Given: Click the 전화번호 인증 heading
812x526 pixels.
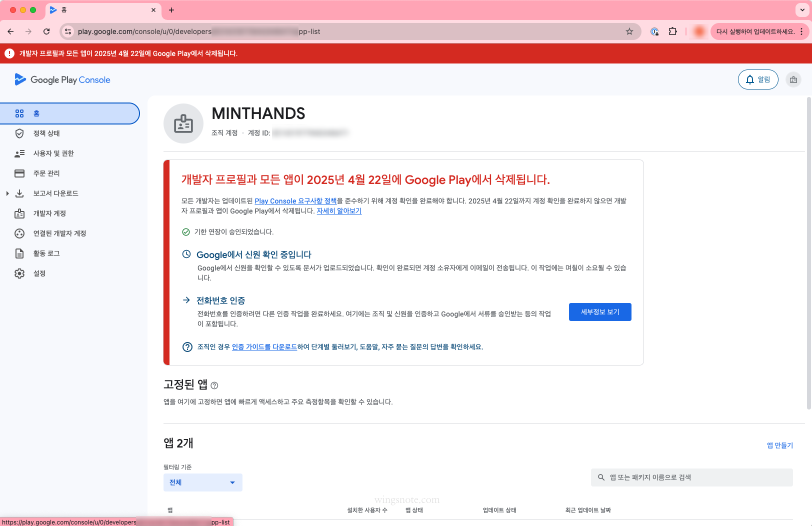Looking at the screenshot, I should point(221,300).
